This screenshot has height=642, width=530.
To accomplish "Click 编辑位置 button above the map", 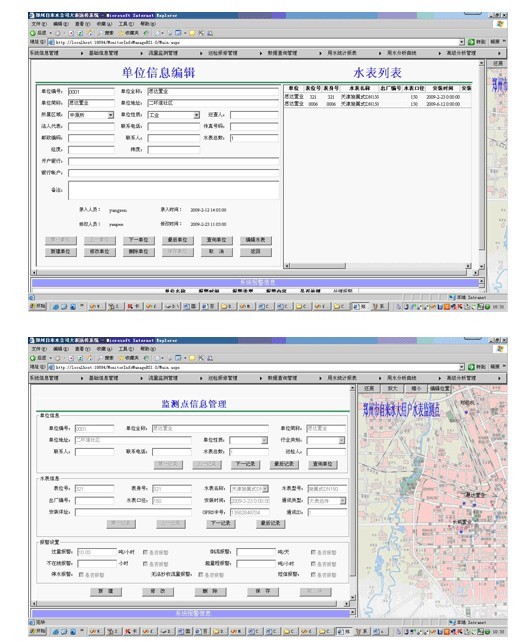I will click(439, 388).
